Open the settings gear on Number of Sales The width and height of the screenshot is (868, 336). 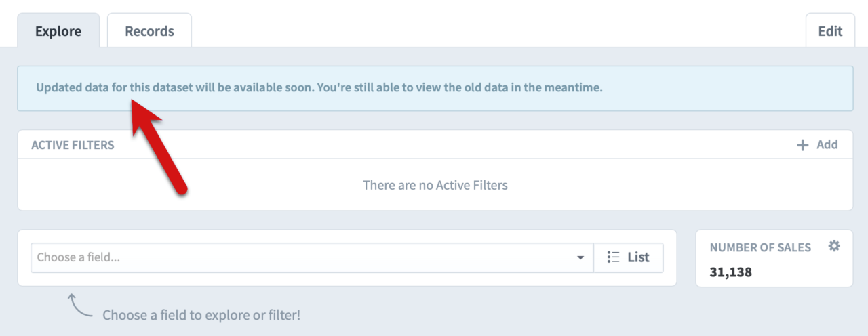[834, 247]
